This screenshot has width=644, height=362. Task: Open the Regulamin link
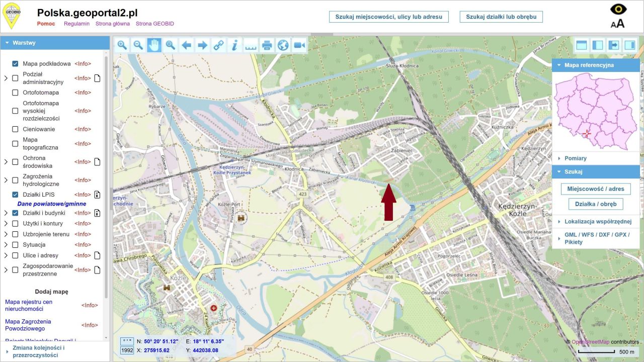pyautogui.click(x=76, y=24)
